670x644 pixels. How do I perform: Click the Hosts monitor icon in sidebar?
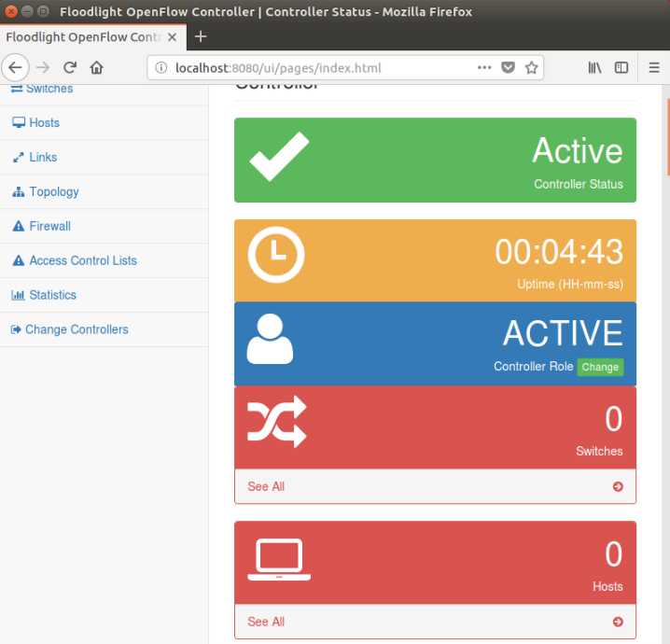[x=19, y=122]
